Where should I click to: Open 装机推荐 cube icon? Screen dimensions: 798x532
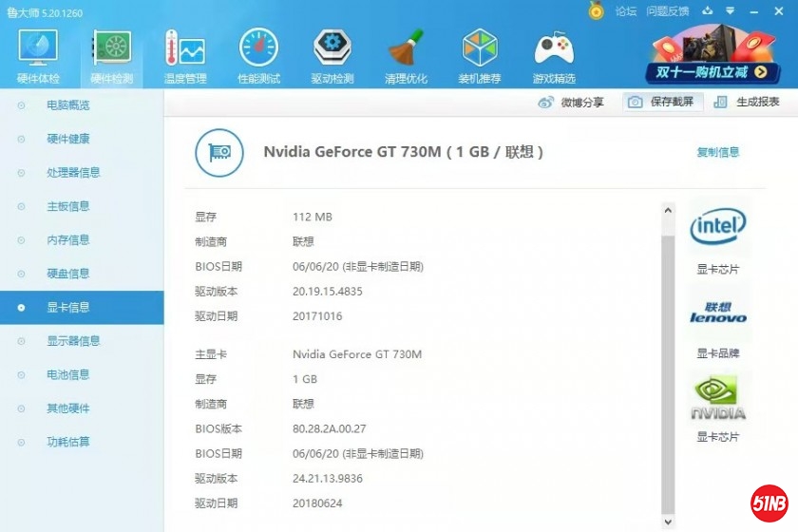coord(480,55)
